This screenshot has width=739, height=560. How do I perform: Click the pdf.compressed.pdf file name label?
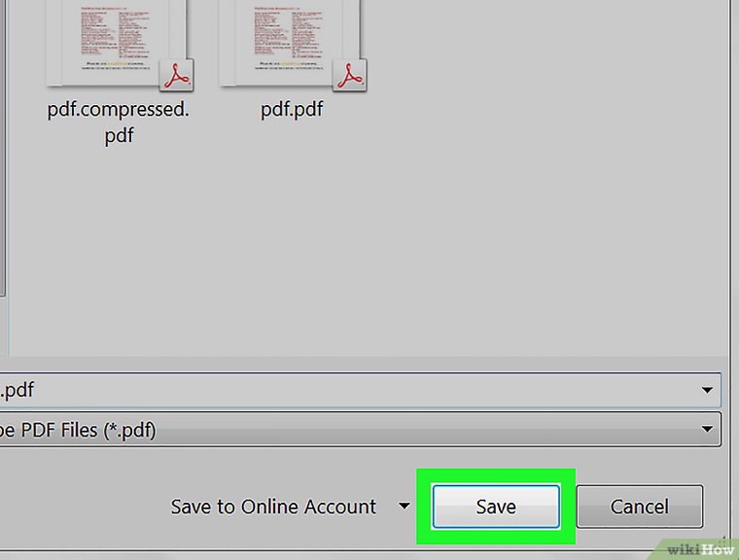(119, 122)
